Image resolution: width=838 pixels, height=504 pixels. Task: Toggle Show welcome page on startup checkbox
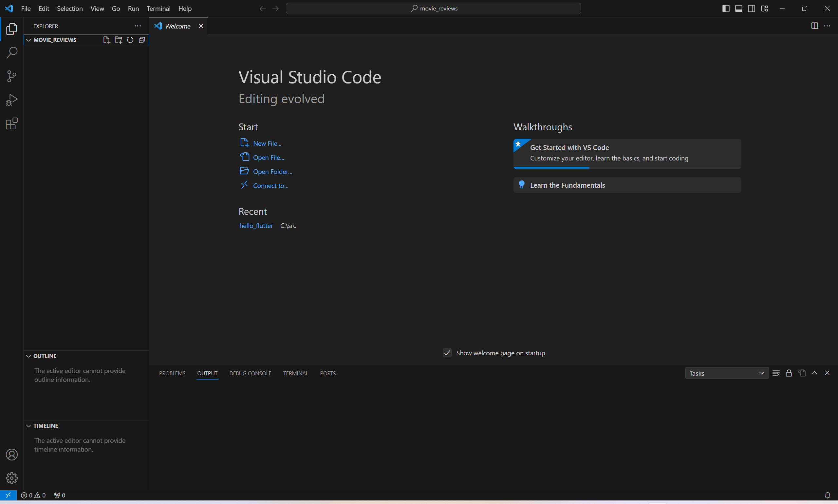447,353
